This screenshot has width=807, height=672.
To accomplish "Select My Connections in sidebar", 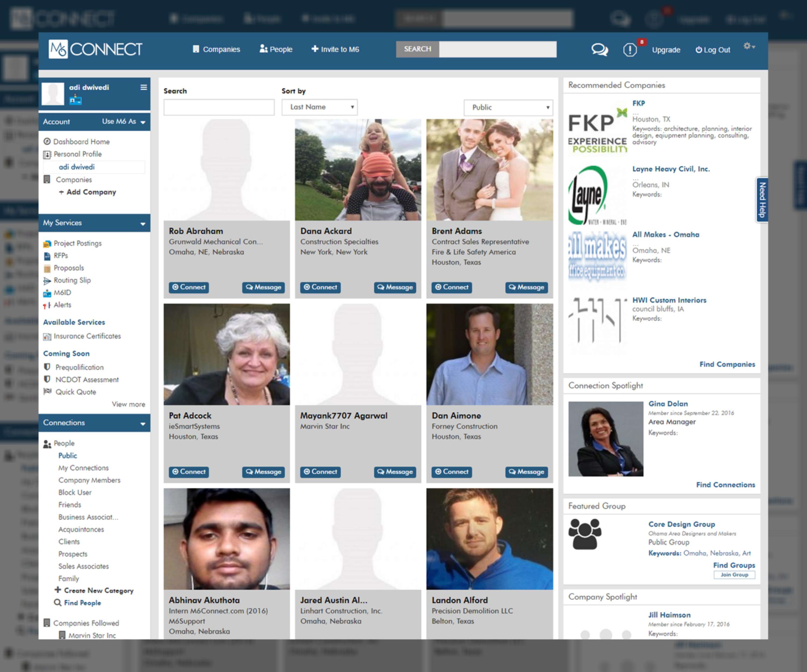I will [83, 468].
